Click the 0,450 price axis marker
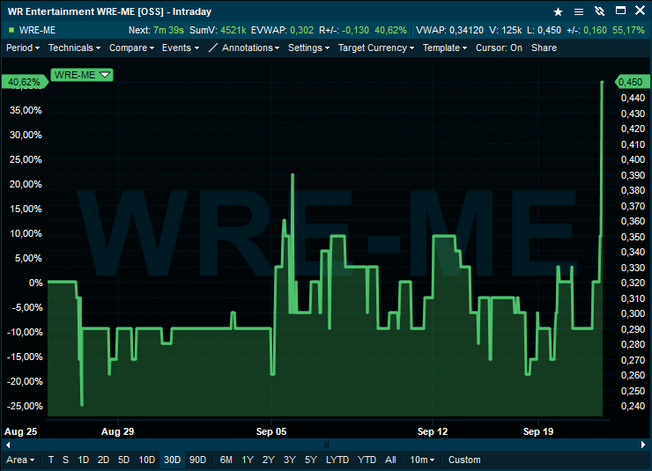Viewport: 652px width, 471px height. pos(631,82)
